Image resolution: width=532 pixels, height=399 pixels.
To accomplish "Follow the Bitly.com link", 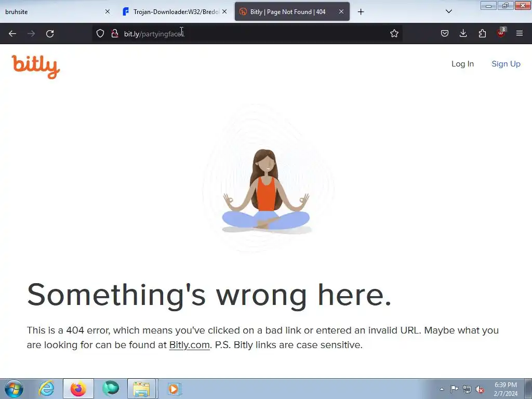I will [x=189, y=345].
